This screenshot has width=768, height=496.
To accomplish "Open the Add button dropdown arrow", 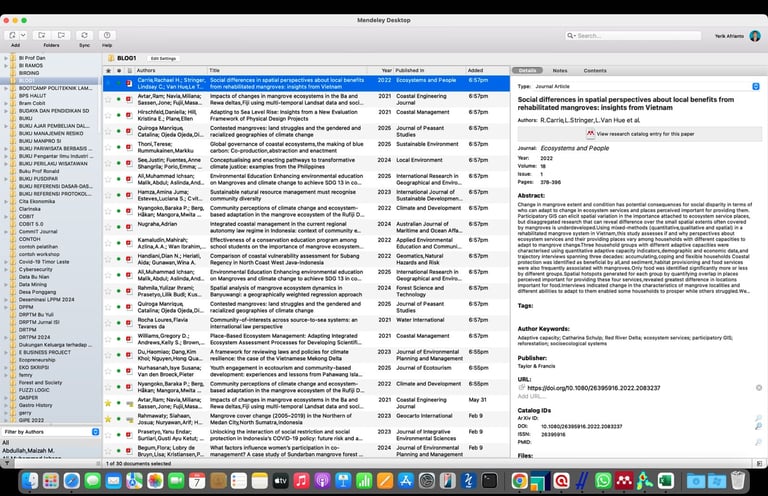I will (23, 35).
